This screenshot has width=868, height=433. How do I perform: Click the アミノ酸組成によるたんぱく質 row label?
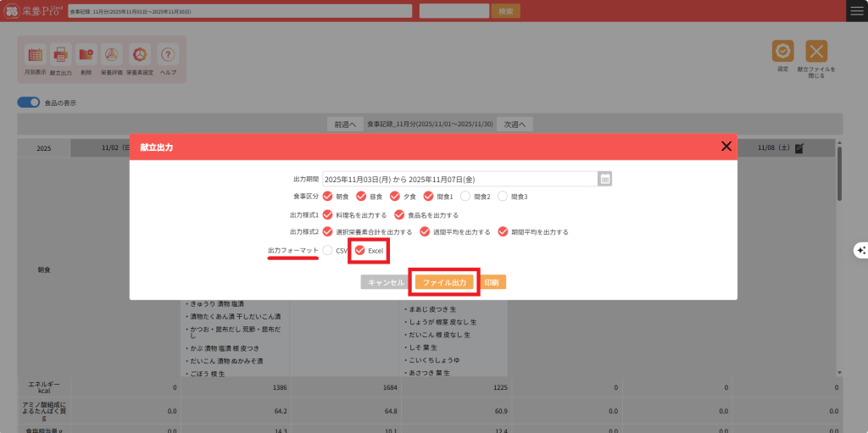pyautogui.click(x=44, y=411)
